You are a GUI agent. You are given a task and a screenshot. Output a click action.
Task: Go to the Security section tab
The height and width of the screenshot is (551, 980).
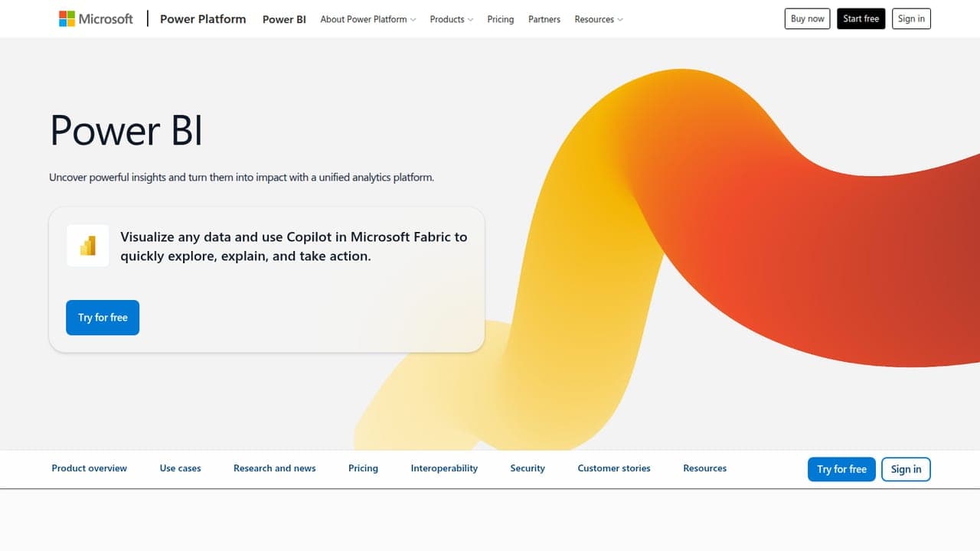click(x=528, y=468)
